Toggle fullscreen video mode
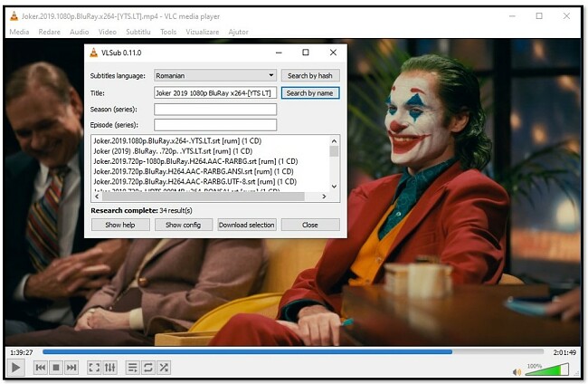The image size is (588, 384). pyautogui.click(x=94, y=368)
